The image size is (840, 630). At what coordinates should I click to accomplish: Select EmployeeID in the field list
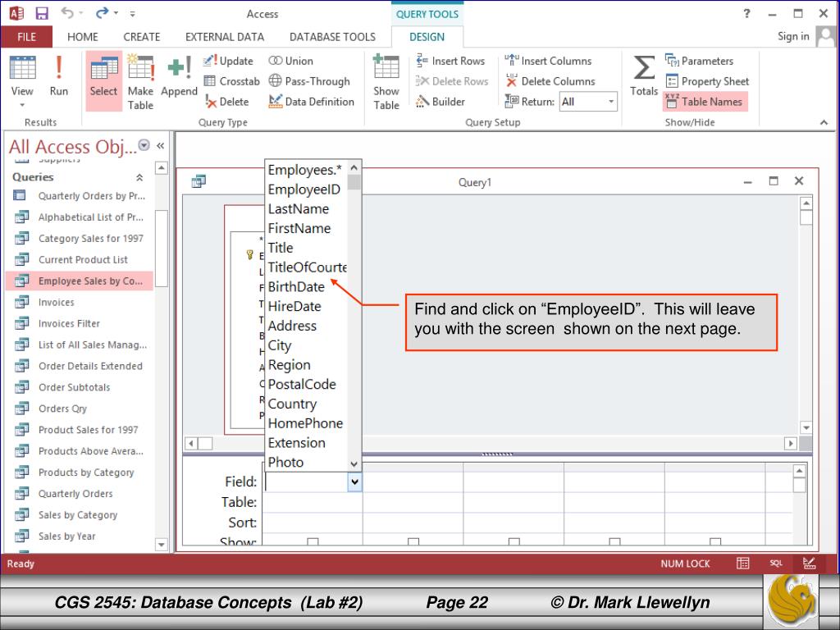point(304,189)
